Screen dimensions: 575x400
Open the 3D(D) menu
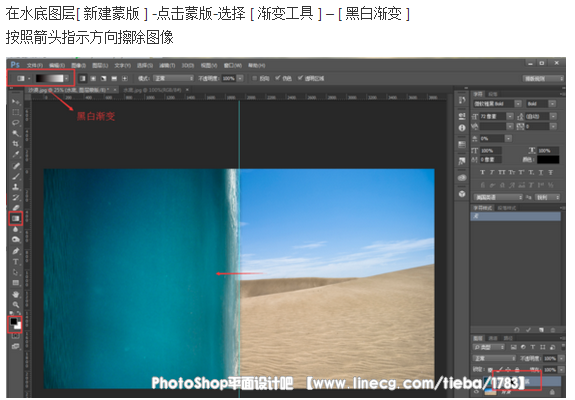point(188,65)
